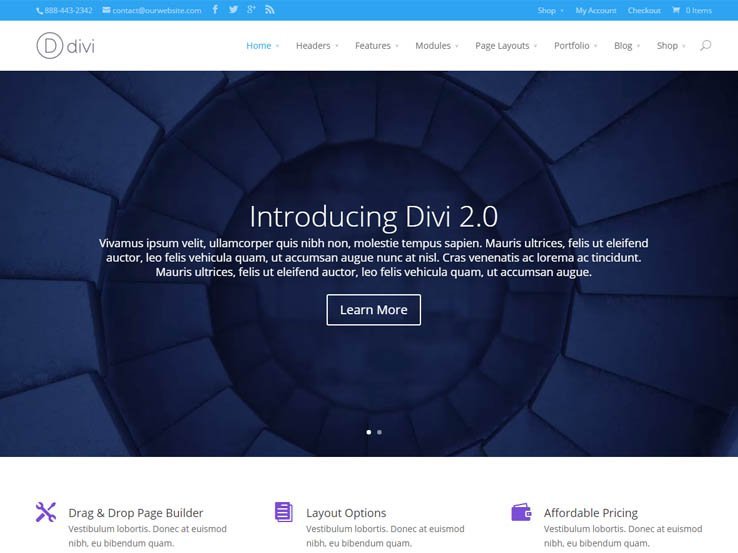Click the 0 Items cart link
738x553 pixels.
[x=698, y=10]
